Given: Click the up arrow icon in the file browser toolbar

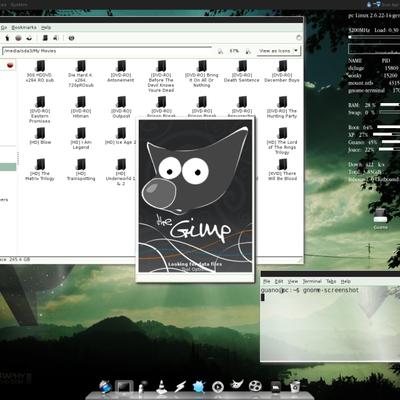Looking at the screenshot, I should tap(7, 38).
